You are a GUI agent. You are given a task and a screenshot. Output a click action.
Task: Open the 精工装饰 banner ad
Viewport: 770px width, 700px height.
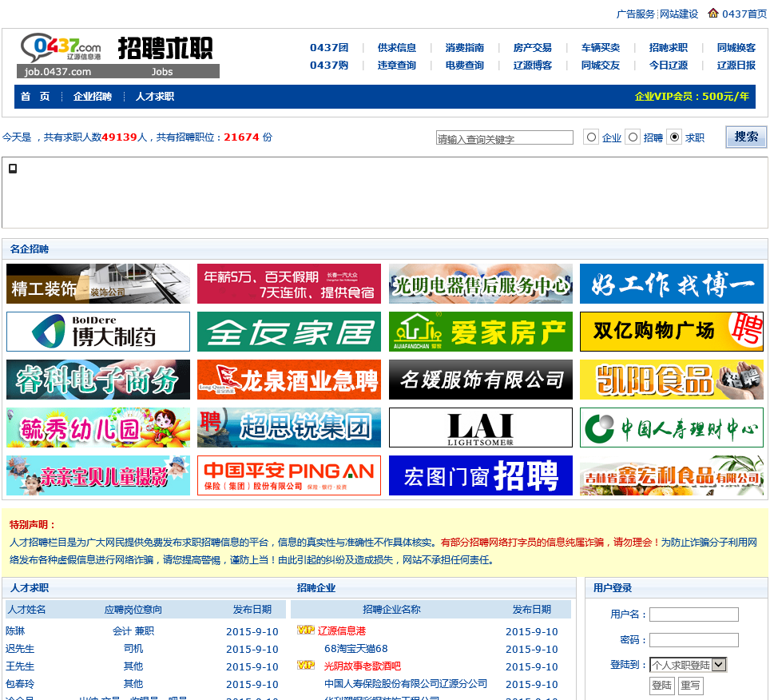click(98, 284)
